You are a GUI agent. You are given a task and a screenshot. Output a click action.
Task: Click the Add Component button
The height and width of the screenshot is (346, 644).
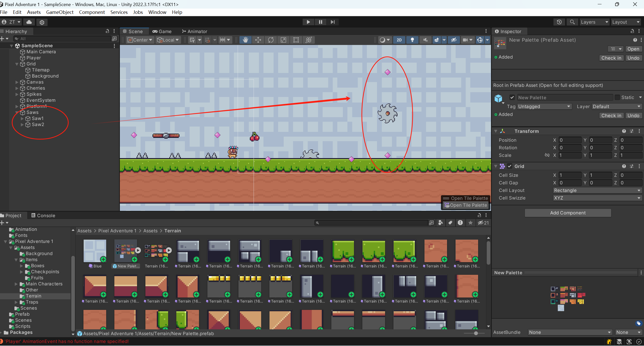click(x=568, y=213)
